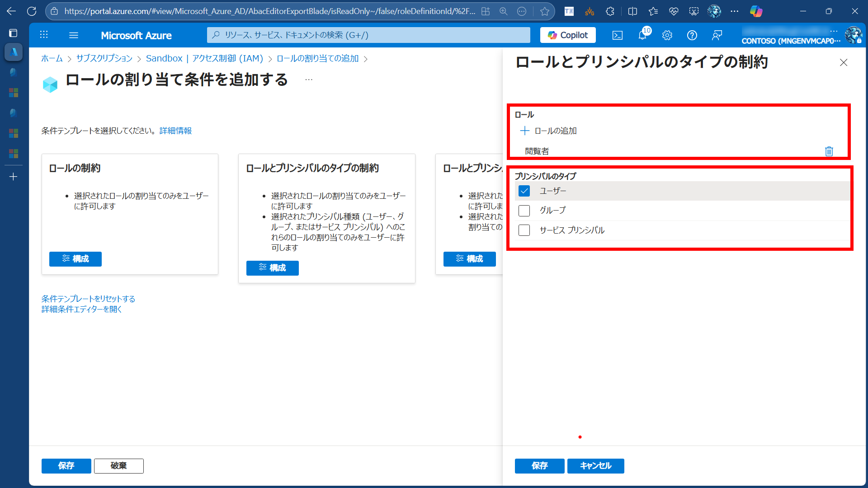This screenshot has width=868, height=488.
Task: Click ロールの追加 to add a role
Action: (548, 131)
